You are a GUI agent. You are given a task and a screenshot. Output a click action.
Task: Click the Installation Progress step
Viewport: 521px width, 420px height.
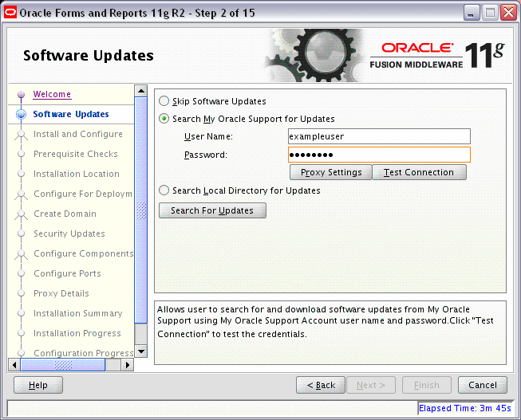click(x=77, y=333)
